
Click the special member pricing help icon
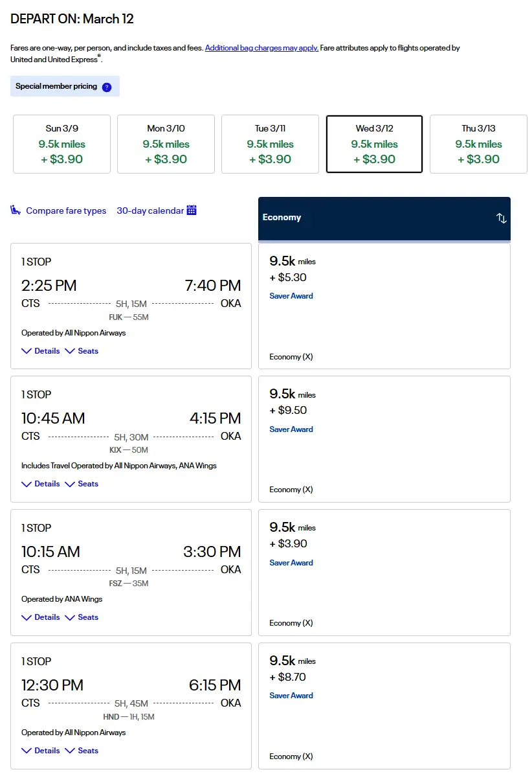click(107, 87)
